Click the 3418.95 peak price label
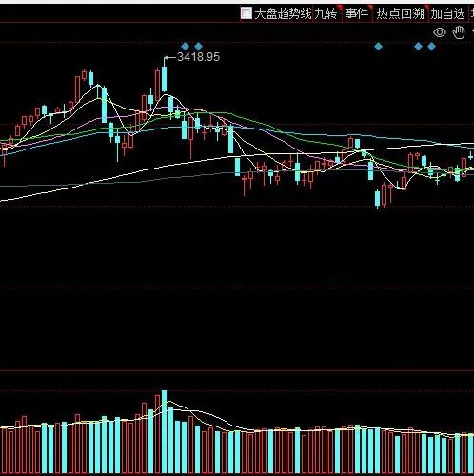Viewport: 474px width, 476px height. coord(198,57)
